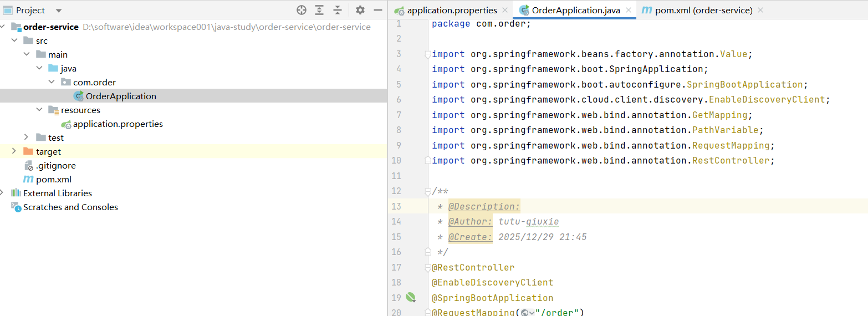Close the pom.xml editor tab
The height and width of the screenshot is (316, 868).
pos(760,10)
